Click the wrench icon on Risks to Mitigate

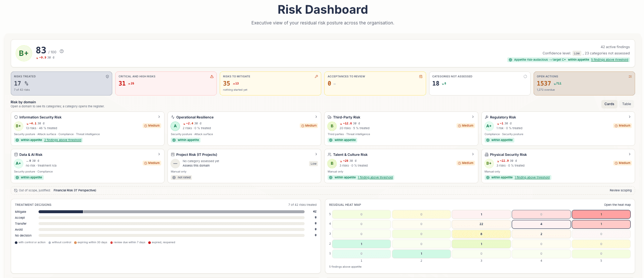coord(316,77)
